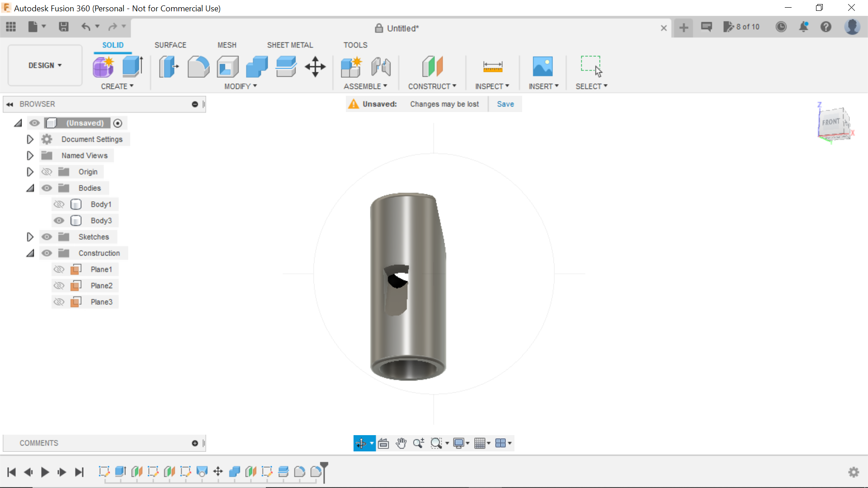Screen dimensions: 868x488
Task: Toggle visibility of Body1
Action: pos(59,204)
